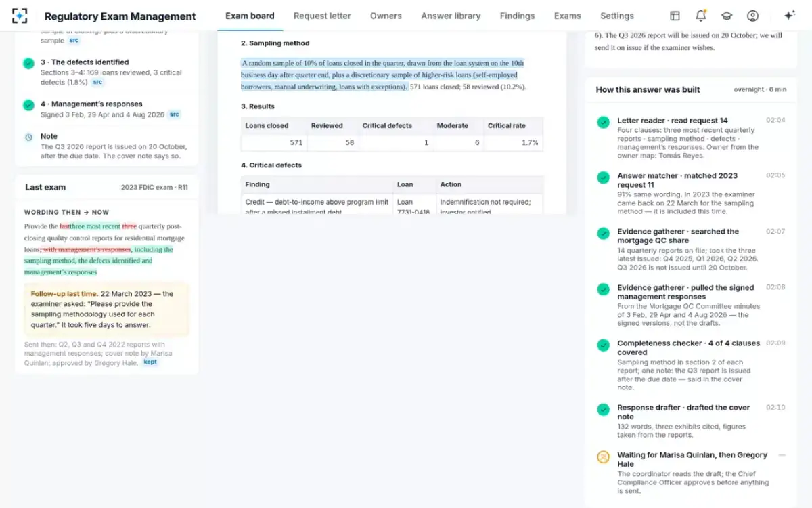Viewport: 812px width, 508px height.
Task: Open the Owners tab
Action: point(386,16)
